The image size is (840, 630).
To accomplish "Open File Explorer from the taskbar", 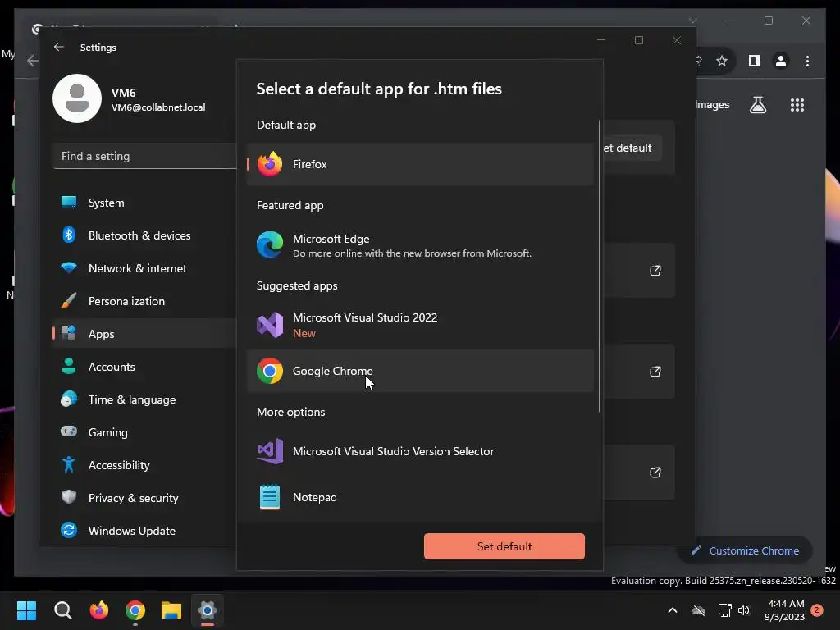I will point(171,610).
